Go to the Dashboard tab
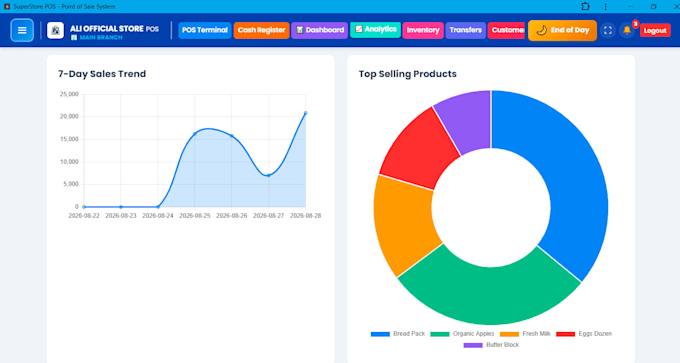Image resolution: width=680 pixels, height=363 pixels. (320, 30)
